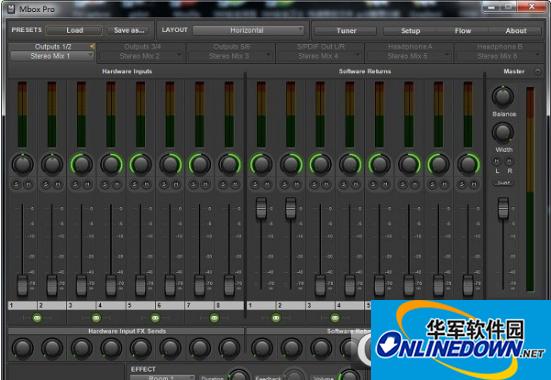Click the Master Width knob

pyautogui.click(x=503, y=132)
